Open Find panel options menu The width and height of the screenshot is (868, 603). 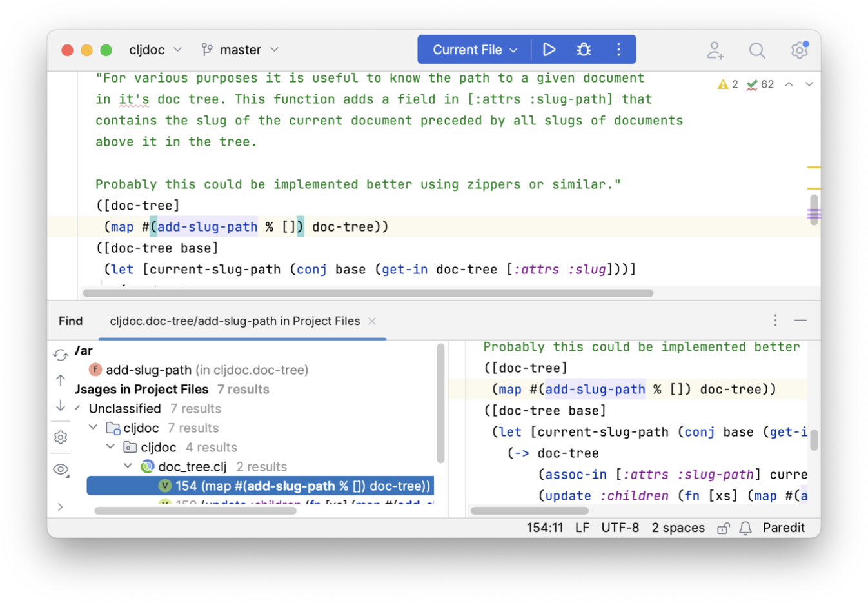pyautogui.click(x=775, y=321)
